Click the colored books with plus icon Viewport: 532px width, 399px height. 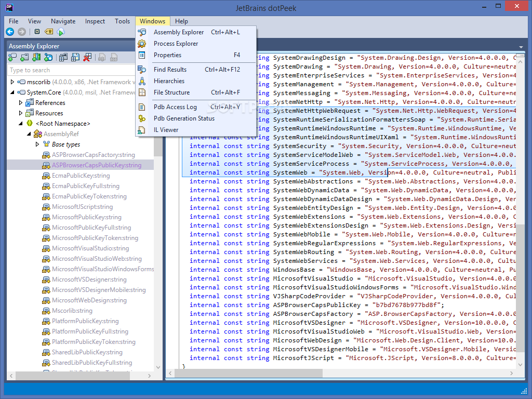click(x=36, y=57)
